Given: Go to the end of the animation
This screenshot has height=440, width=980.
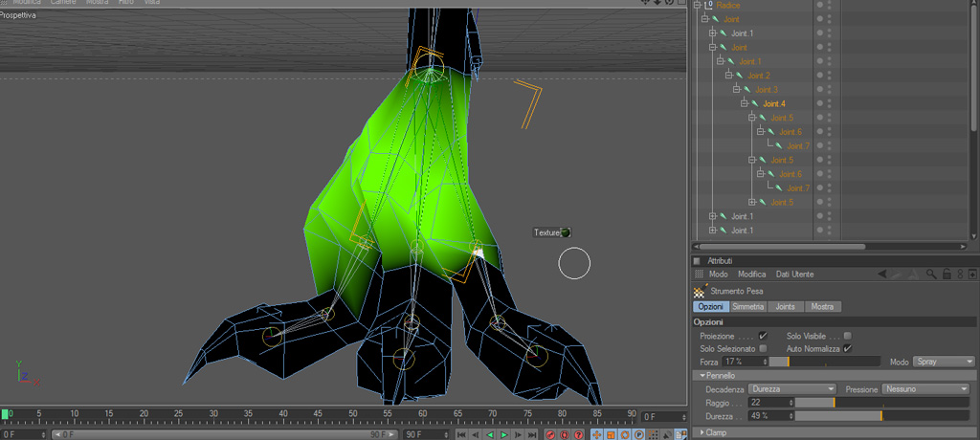Looking at the screenshot, I should click(x=532, y=434).
